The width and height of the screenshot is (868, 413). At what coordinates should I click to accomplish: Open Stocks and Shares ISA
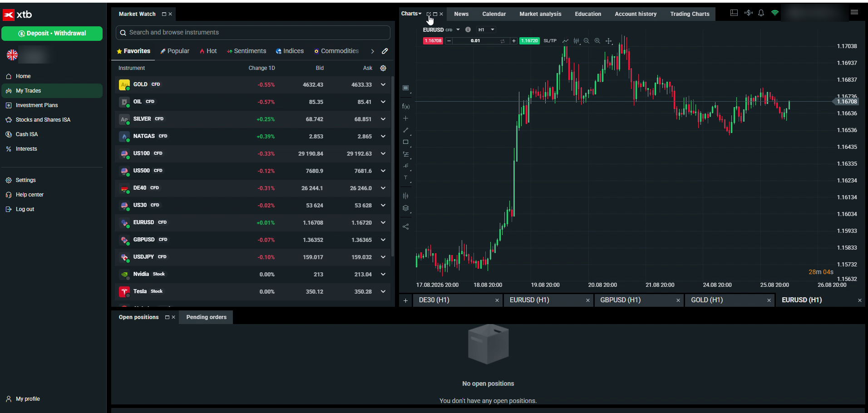43,120
